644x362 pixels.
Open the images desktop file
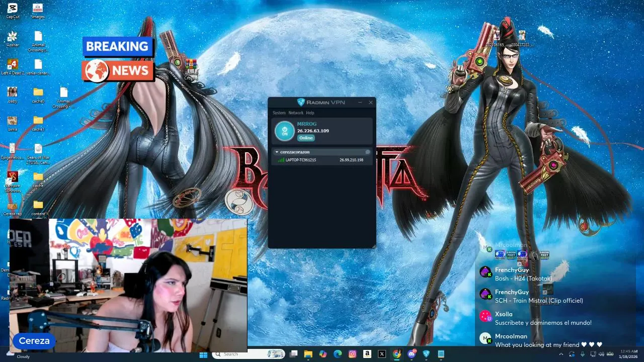click(38, 11)
